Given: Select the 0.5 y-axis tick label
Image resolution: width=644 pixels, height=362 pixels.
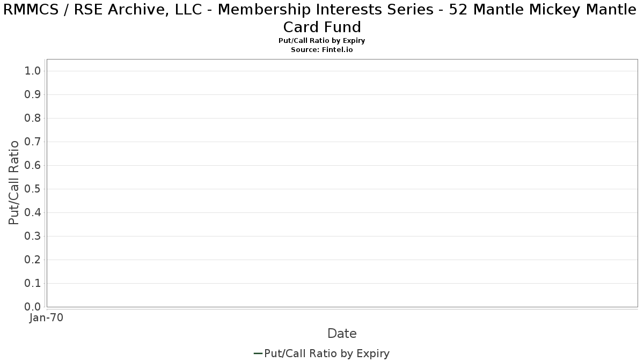Looking at the screenshot, I should [33, 189].
